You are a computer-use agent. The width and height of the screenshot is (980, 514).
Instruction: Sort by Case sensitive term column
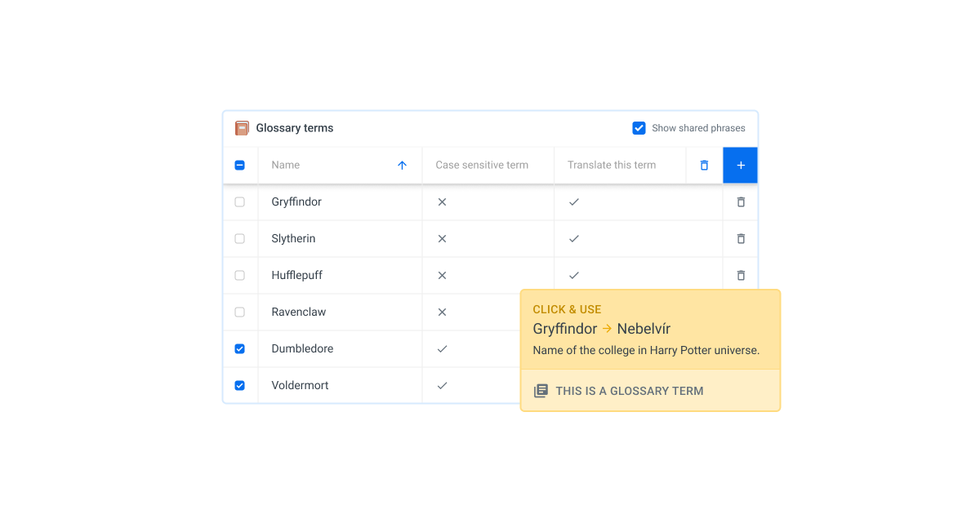[x=482, y=165]
